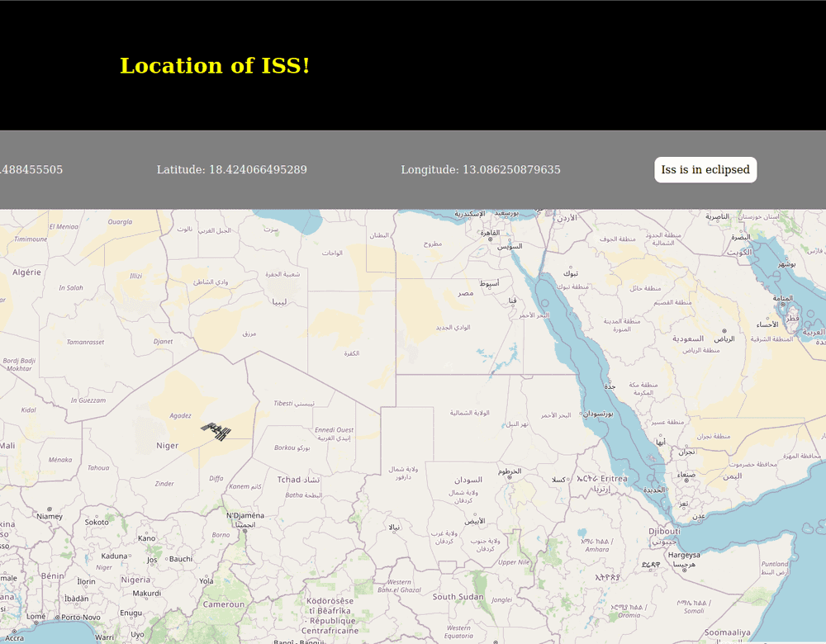Click the Cameroun country label
This screenshot has width=826, height=644.
[x=223, y=604]
